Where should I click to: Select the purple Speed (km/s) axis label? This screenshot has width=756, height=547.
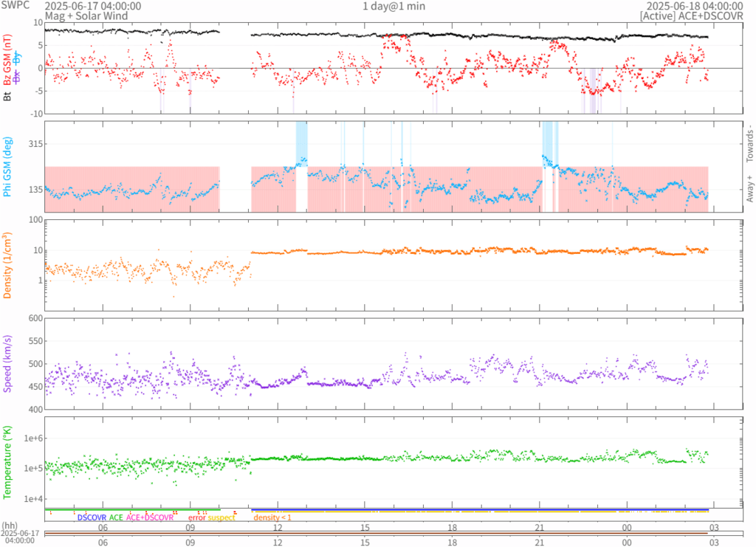point(8,362)
